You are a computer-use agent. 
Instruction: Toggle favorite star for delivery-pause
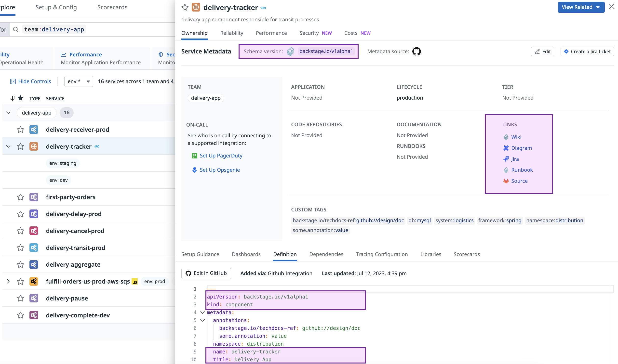pyautogui.click(x=20, y=298)
